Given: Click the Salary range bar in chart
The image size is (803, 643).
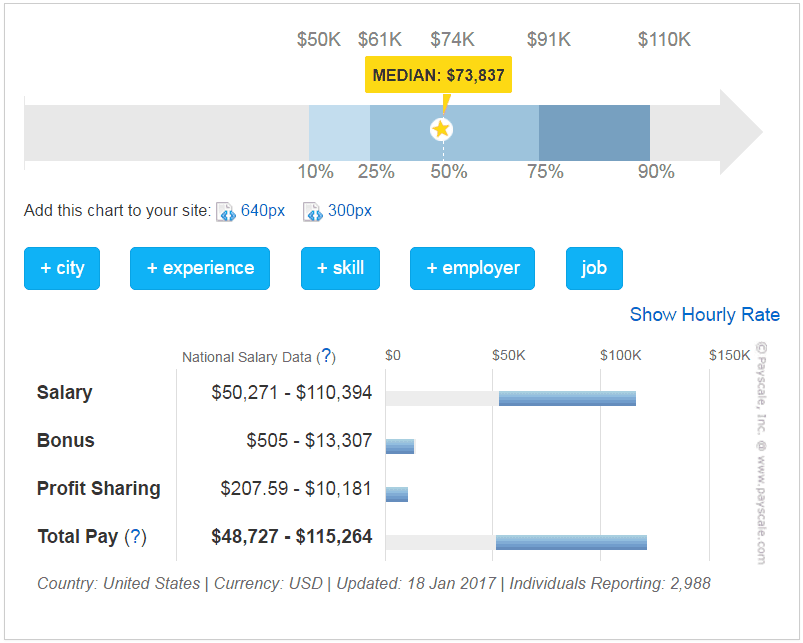Looking at the screenshot, I should click(567, 398).
